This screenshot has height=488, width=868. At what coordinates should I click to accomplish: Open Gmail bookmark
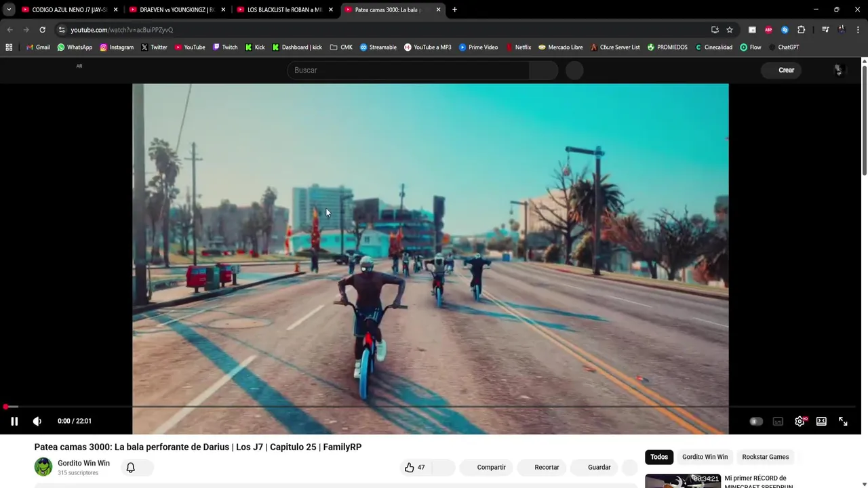coord(38,47)
